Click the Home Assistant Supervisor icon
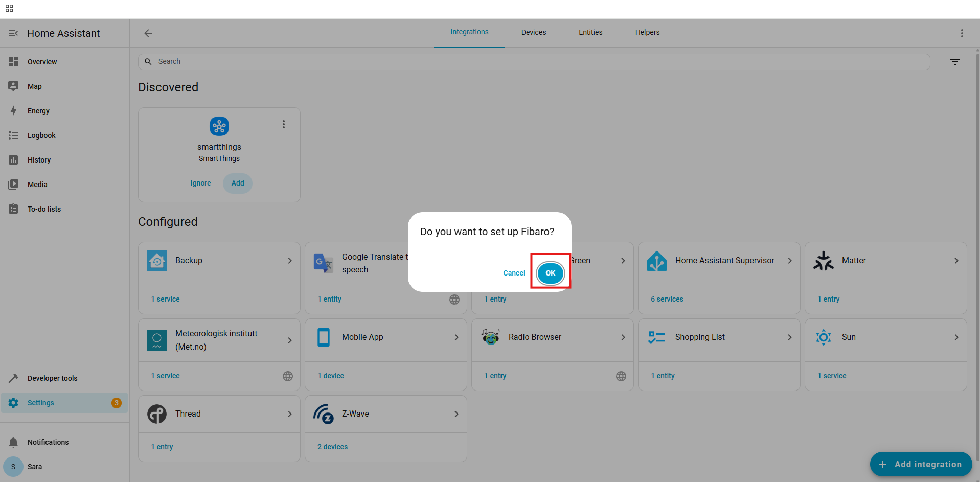Image resolution: width=980 pixels, height=482 pixels. point(657,261)
